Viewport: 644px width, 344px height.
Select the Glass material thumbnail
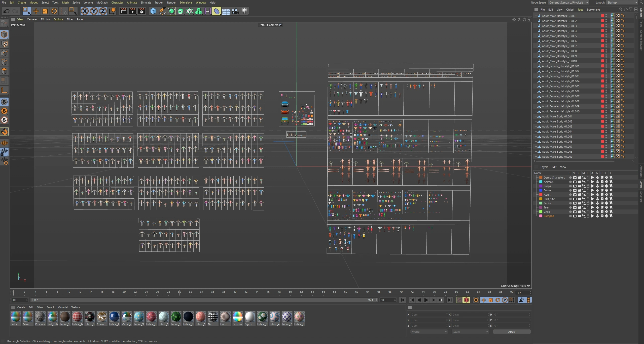pos(28,317)
